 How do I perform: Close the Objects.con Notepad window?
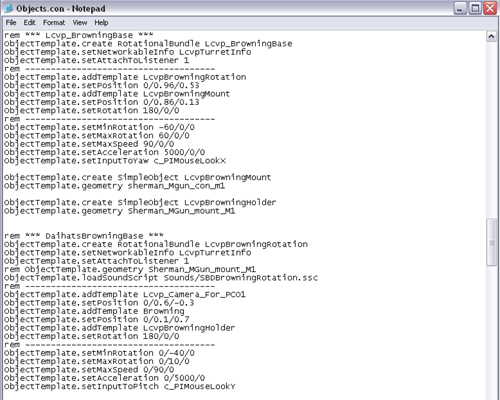tap(490, 8)
